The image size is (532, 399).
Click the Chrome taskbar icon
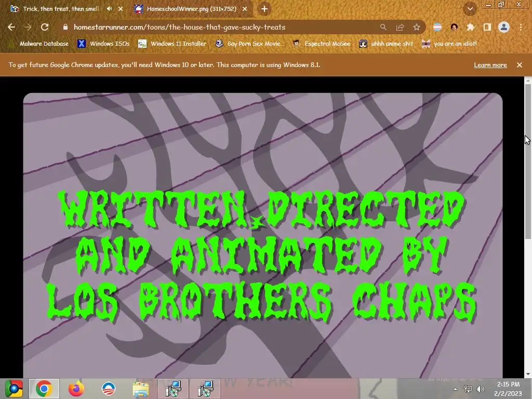click(44, 389)
